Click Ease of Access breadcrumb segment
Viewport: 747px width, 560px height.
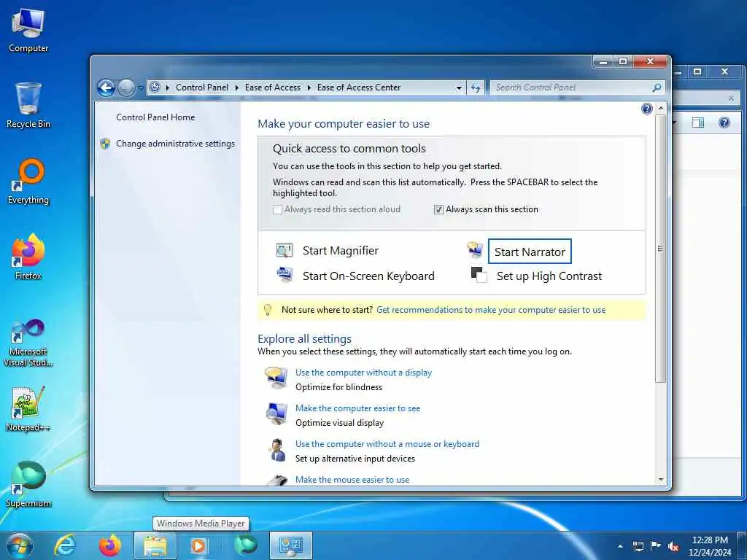(x=273, y=87)
